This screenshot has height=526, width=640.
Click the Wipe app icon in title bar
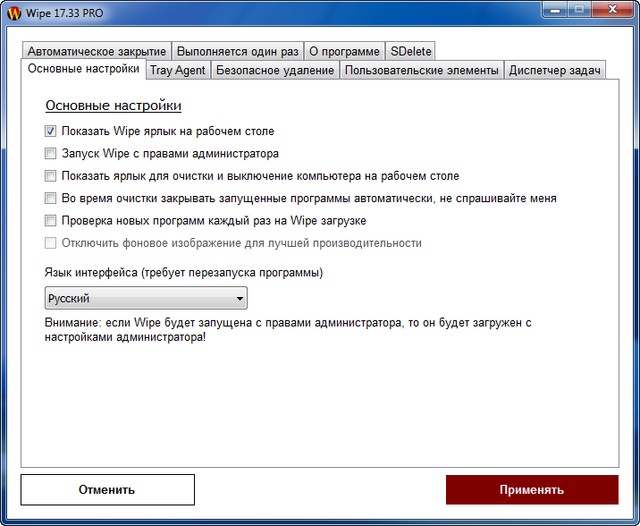(14, 13)
